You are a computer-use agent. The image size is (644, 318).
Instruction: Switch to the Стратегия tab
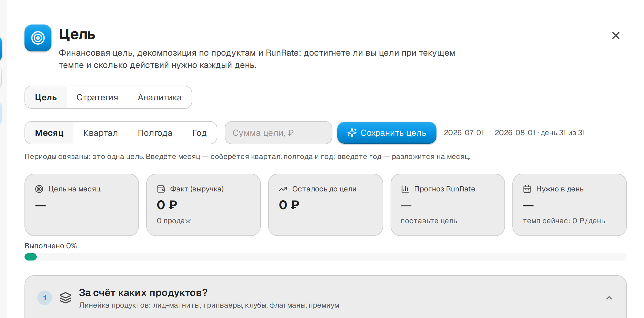(x=97, y=97)
